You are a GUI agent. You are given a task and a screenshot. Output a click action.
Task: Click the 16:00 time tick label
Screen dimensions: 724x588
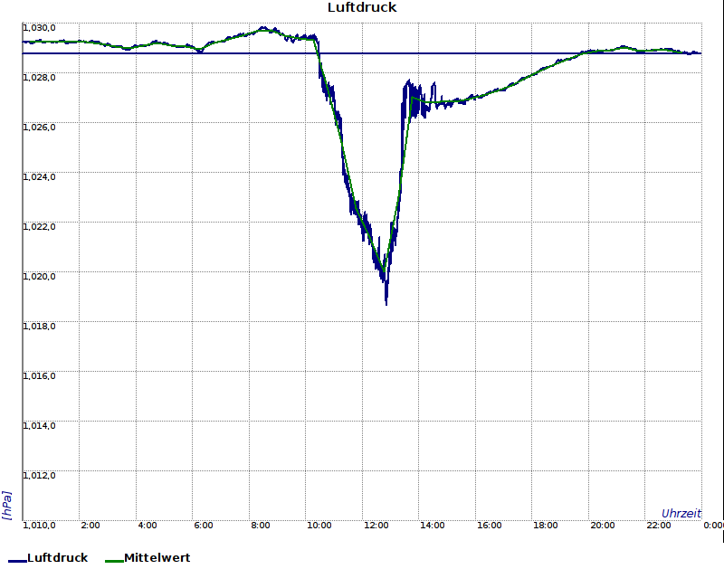tap(489, 526)
